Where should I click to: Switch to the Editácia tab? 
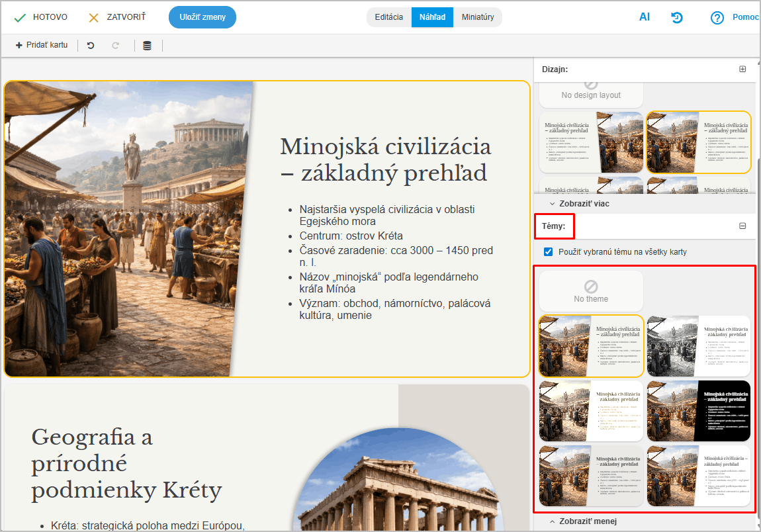(x=388, y=17)
